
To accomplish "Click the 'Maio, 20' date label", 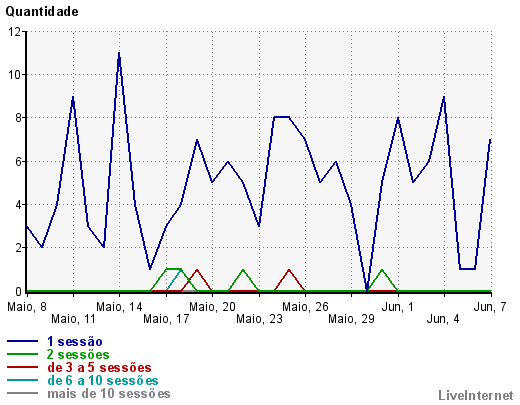I will click(x=212, y=307).
